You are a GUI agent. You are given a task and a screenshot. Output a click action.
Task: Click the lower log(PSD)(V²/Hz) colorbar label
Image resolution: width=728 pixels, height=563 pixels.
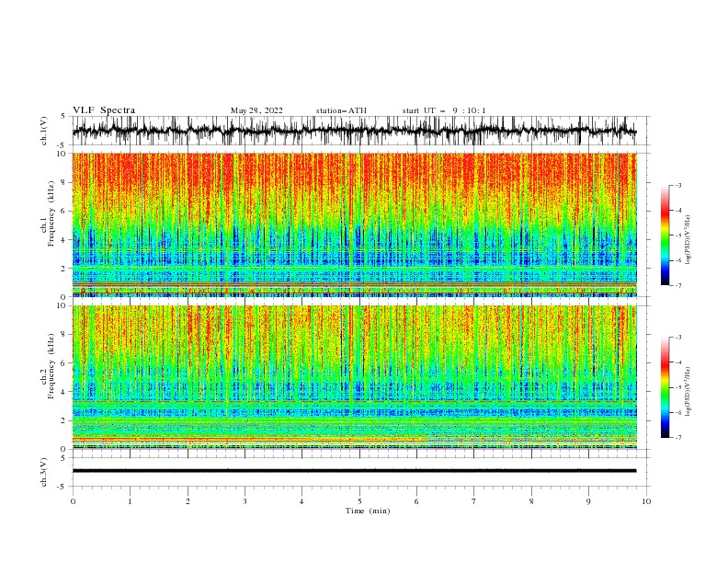coord(688,391)
